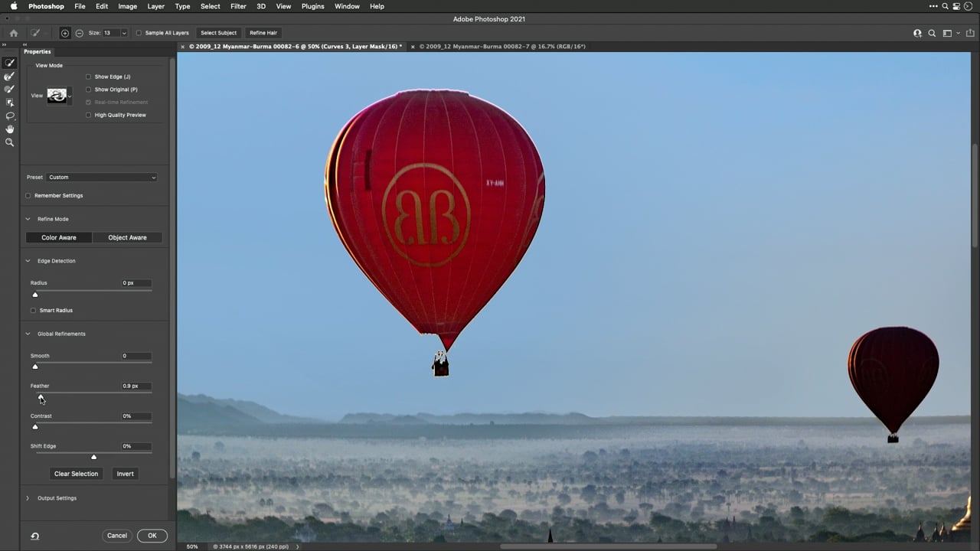Open the brush Size dropdown arrow
Viewport: 980px width, 551px height.
pyautogui.click(x=124, y=33)
